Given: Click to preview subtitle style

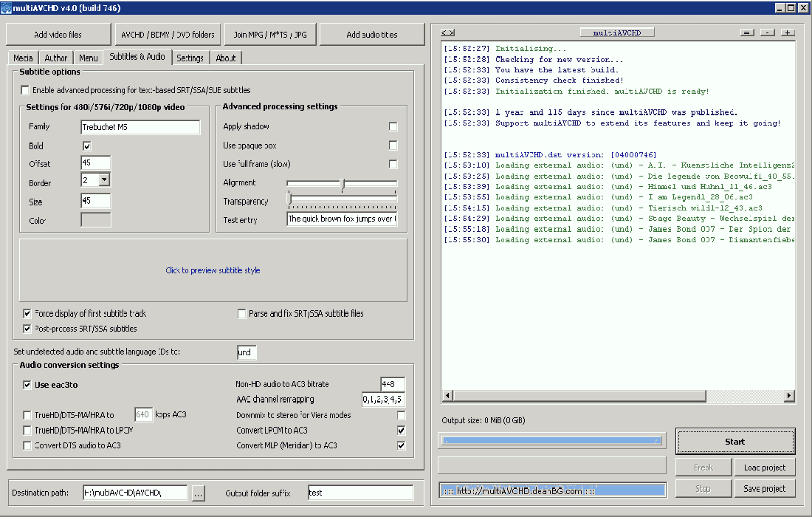Looking at the screenshot, I should tap(213, 270).
